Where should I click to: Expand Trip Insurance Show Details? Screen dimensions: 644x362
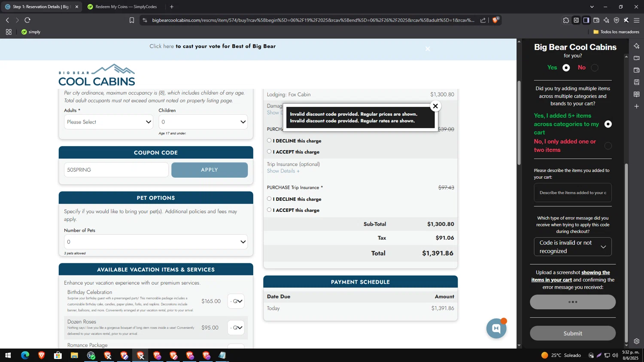tap(283, 171)
